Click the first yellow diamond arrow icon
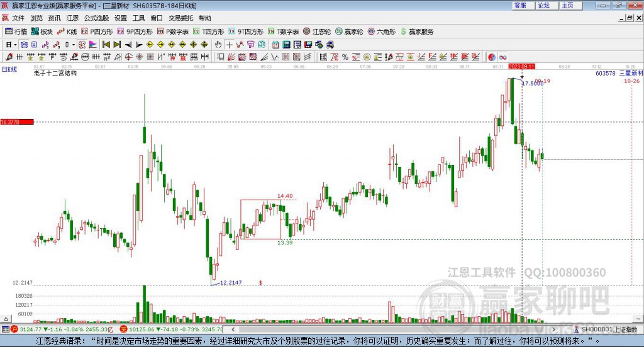 [150, 45]
